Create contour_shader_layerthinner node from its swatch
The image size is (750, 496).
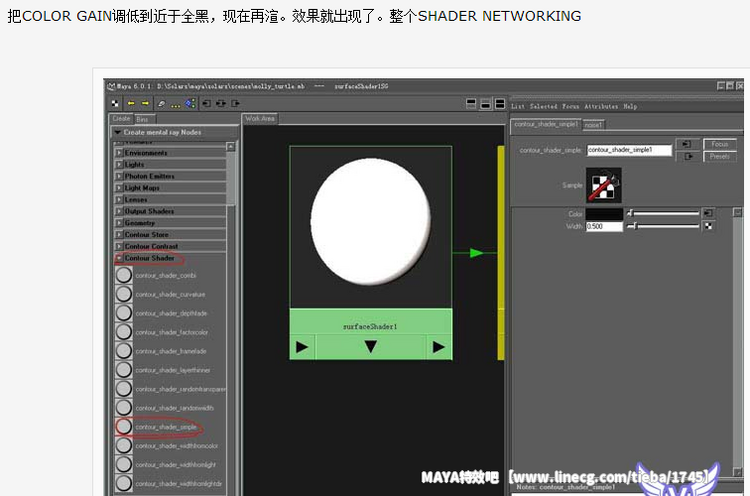pyautogui.click(x=124, y=370)
